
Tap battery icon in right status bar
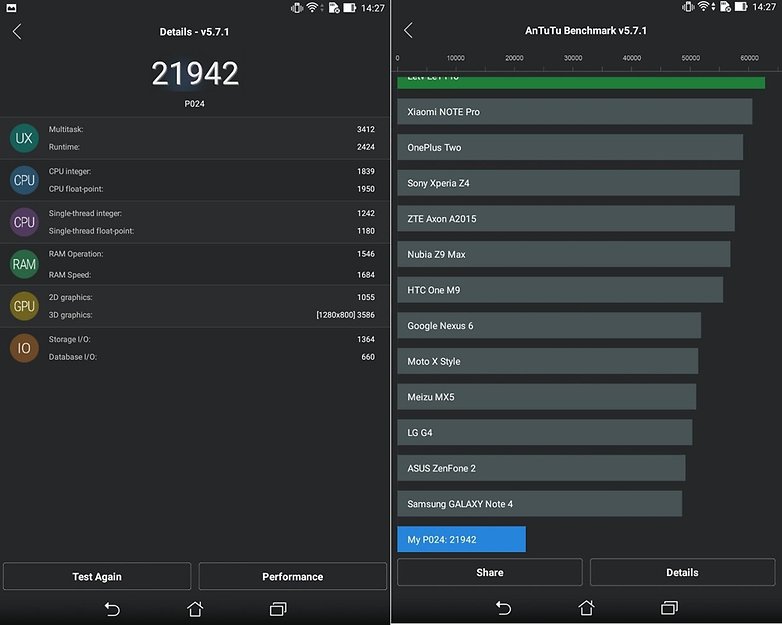[741, 6]
